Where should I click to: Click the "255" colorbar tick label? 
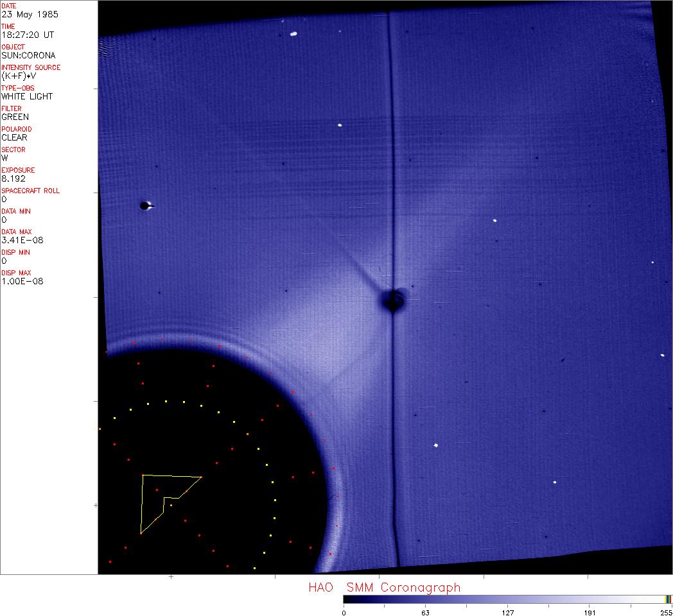pyautogui.click(x=665, y=612)
